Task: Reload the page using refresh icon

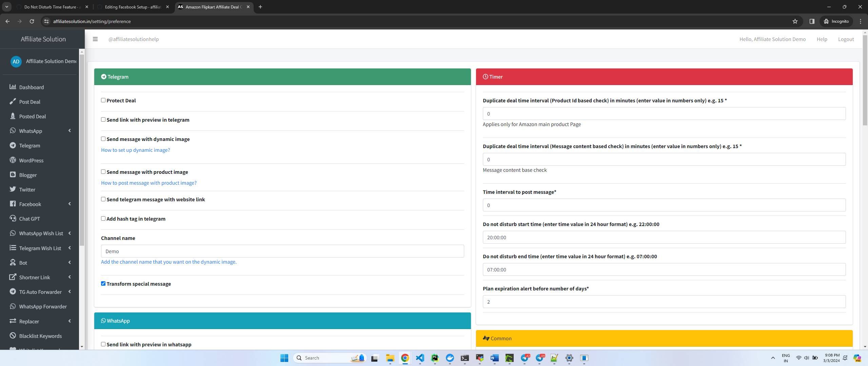Action: [x=32, y=21]
